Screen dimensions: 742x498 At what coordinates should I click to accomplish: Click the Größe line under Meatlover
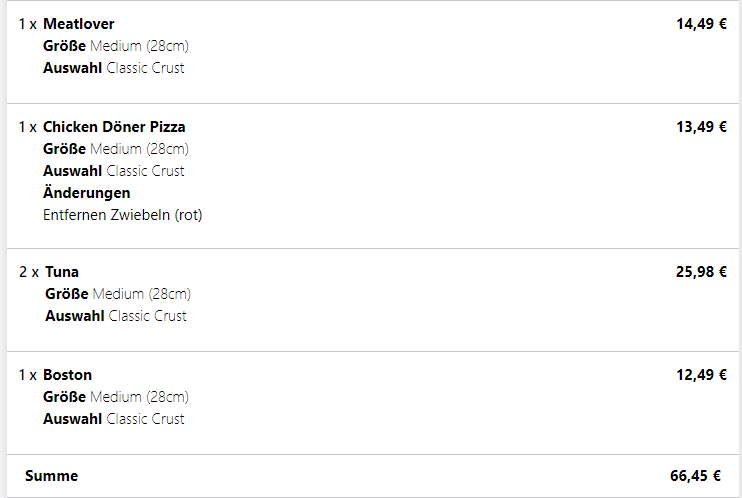coord(115,46)
